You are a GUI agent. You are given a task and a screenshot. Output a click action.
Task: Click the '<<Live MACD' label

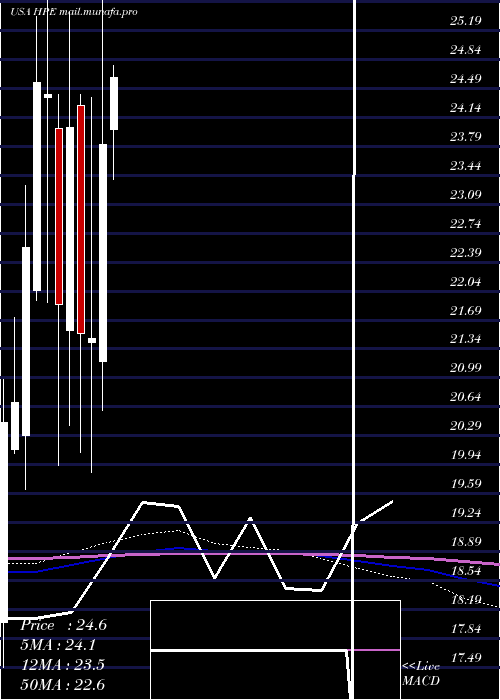(421, 673)
